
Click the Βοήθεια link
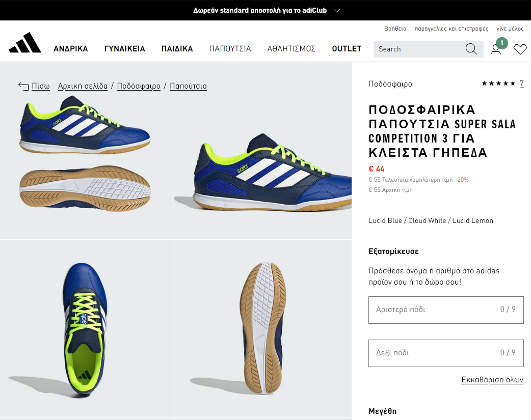pyautogui.click(x=395, y=29)
